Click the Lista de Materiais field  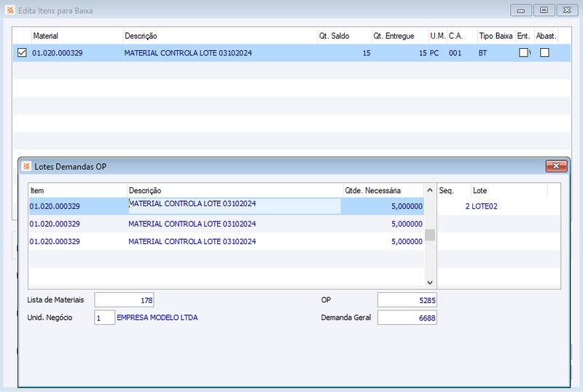[124, 299]
